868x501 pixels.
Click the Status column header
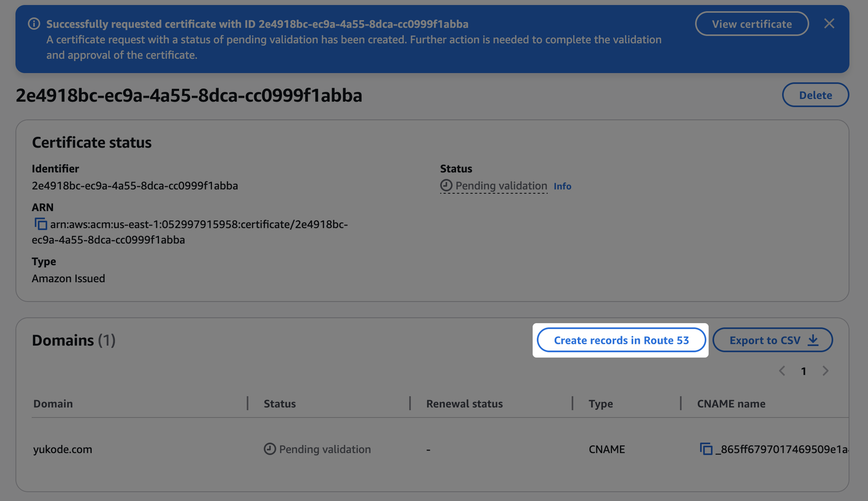coord(280,403)
